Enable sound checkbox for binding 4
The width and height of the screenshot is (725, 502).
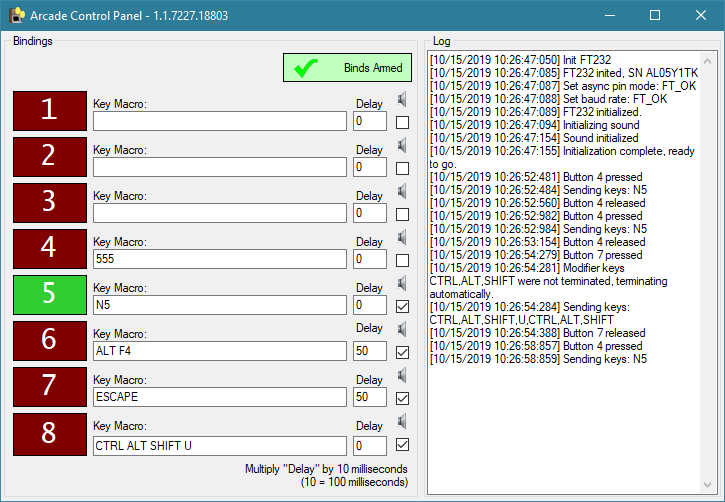click(402, 260)
